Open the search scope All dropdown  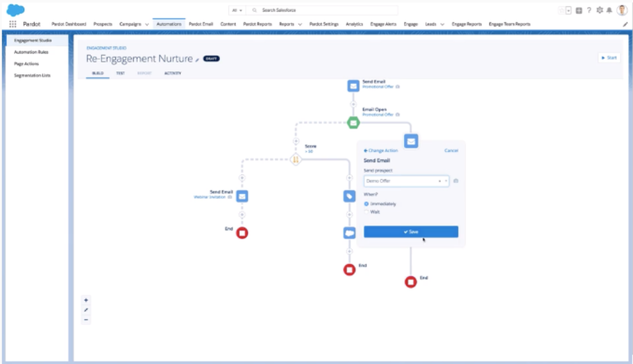237,10
